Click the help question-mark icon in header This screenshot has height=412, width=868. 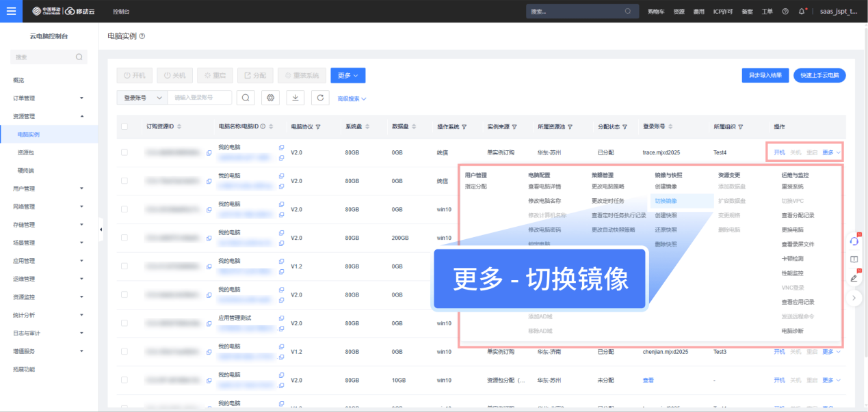[x=785, y=12]
